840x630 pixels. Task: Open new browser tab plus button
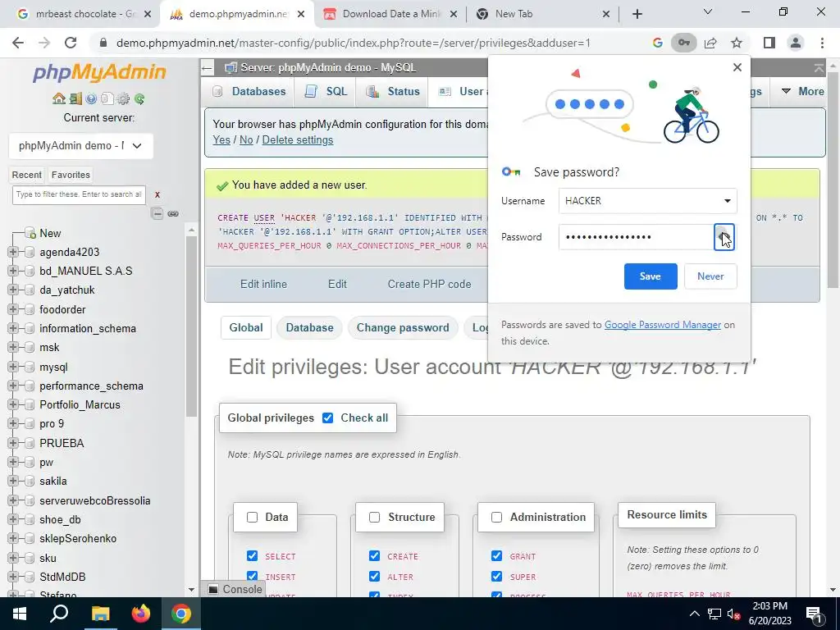pyautogui.click(x=637, y=14)
